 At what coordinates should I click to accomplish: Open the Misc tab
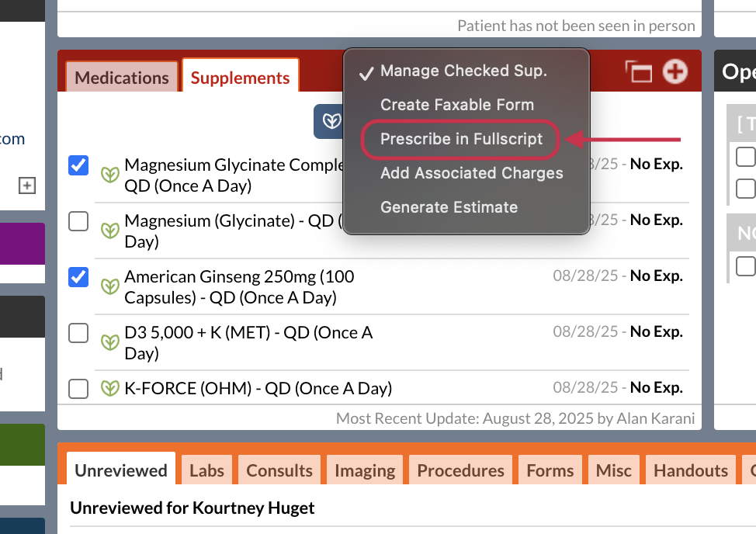pyautogui.click(x=614, y=470)
